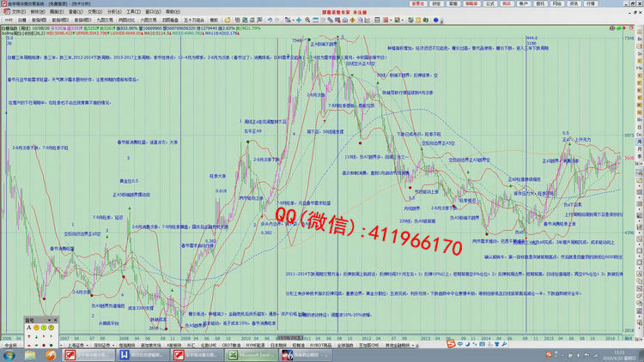Switch to the 日本期货 tab
Viewport: 644px width, 362px height.
[x=278, y=345]
